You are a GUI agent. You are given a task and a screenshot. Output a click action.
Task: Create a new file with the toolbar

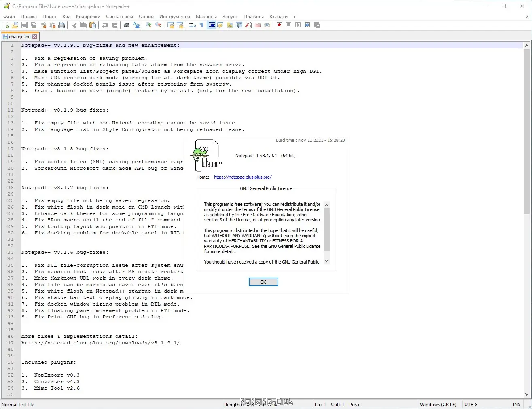[x=6, y=25]
